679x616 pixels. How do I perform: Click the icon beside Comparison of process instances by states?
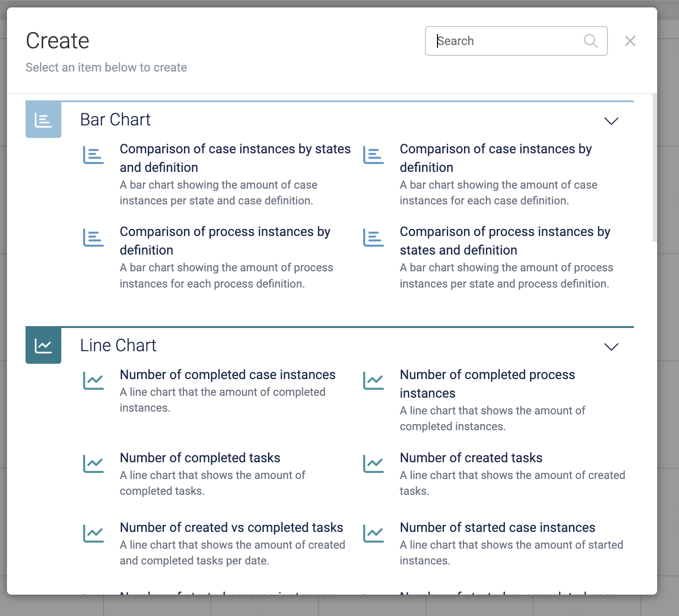point(373,238)
